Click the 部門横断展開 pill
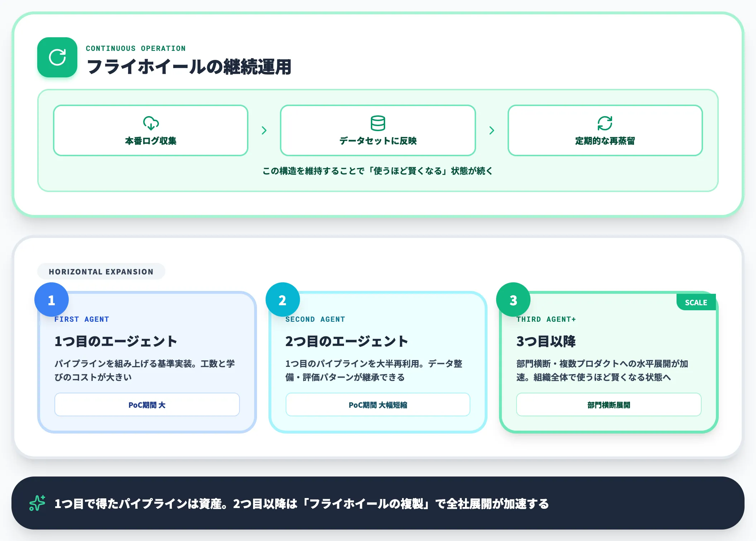The image size is (756, 541). (x=609, y=404)
